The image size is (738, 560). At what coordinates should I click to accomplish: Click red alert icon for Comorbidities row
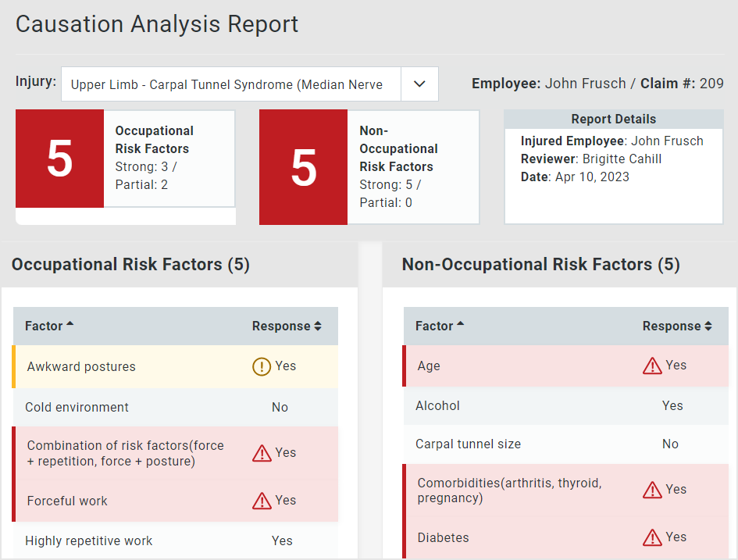pyautogui.click(x=652, y=490)
